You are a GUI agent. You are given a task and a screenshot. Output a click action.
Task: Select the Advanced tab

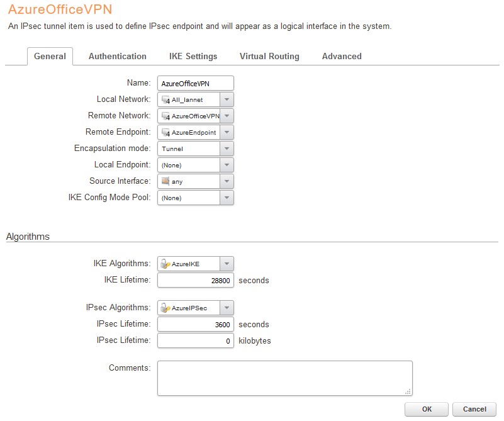[x=342, y=56]
